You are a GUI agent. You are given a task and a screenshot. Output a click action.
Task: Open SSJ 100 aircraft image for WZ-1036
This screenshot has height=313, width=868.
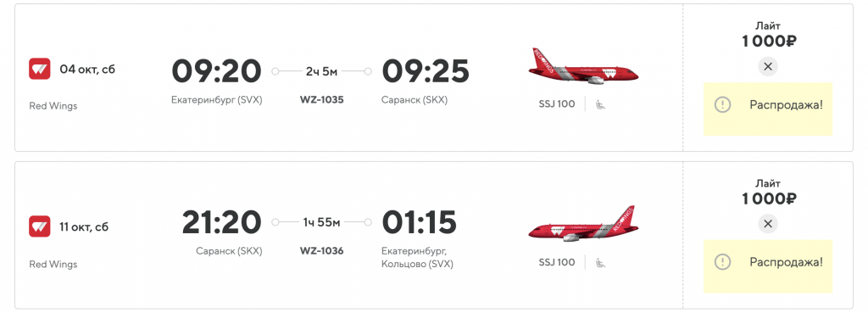[x=583, y=224]
